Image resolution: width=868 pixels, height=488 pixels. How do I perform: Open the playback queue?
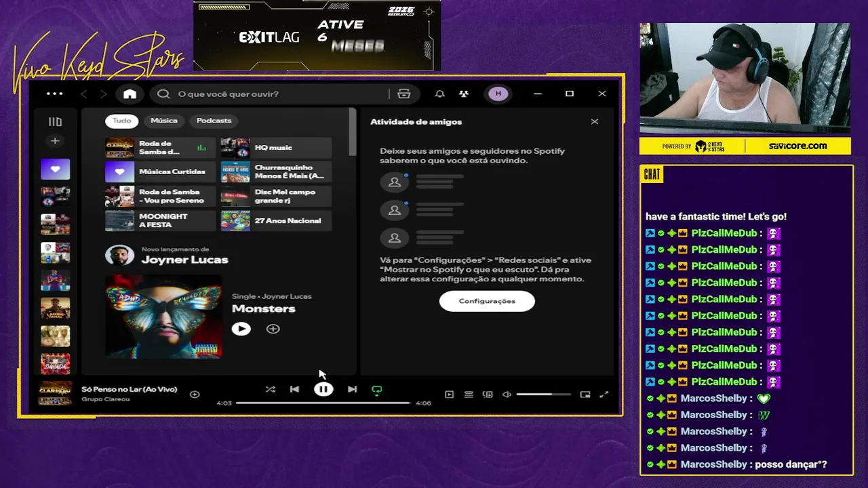(469, 394)
